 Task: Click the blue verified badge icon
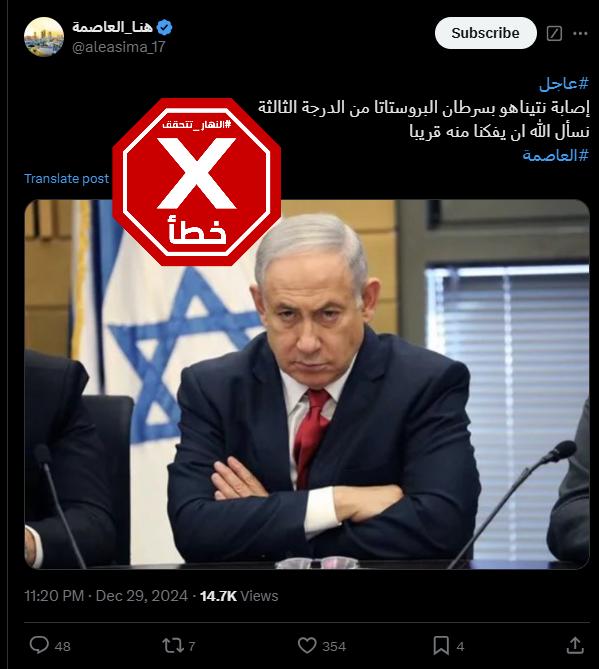click(x=164, y=28)
